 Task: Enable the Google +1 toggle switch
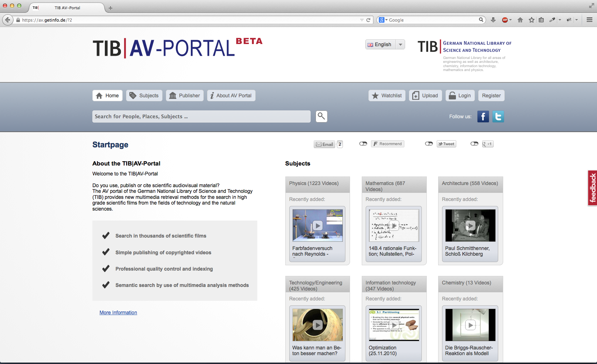coord(474,144)
